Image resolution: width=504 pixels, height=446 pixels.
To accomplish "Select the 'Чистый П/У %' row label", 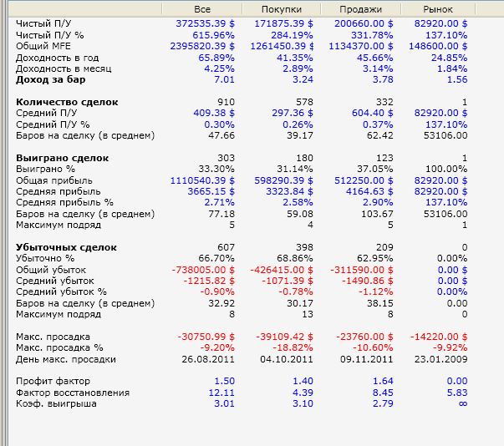I will [x=50, y=35].
